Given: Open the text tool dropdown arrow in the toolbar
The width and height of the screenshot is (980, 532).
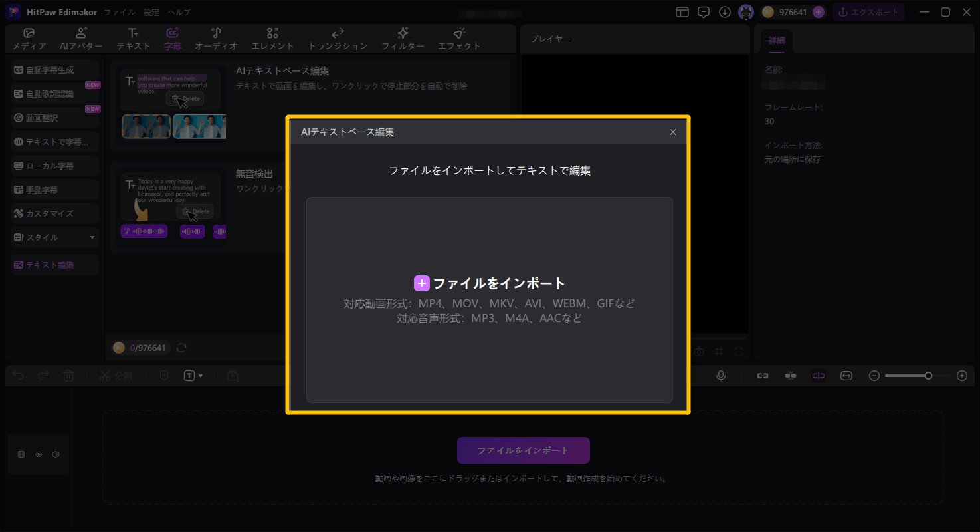Looking at the screenshot, I should [199, 376].
